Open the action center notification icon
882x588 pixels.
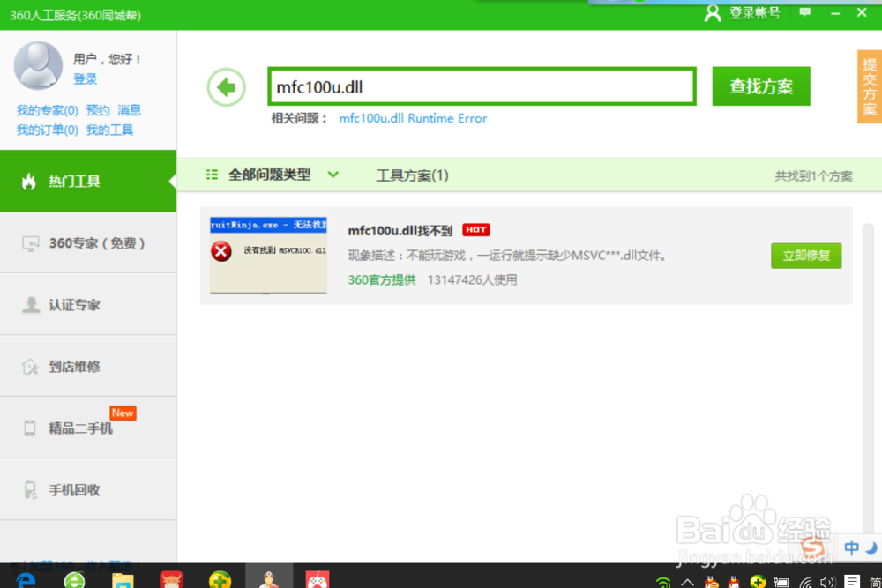(852, 582)
